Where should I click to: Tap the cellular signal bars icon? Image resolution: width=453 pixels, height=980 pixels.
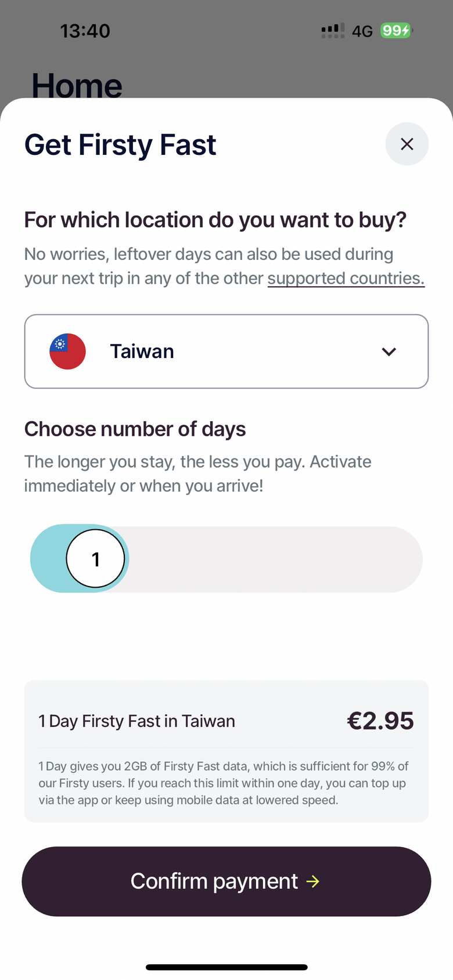[x=333, y=31]
